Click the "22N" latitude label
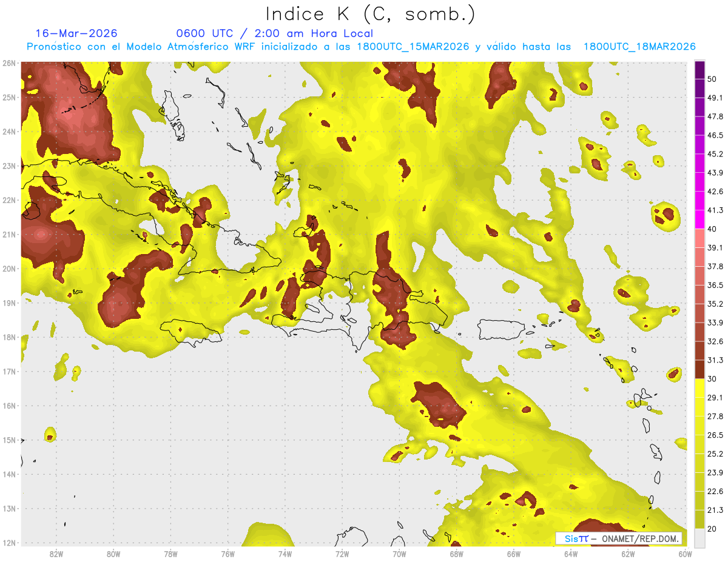728x562 pixels. click(8, 200)
